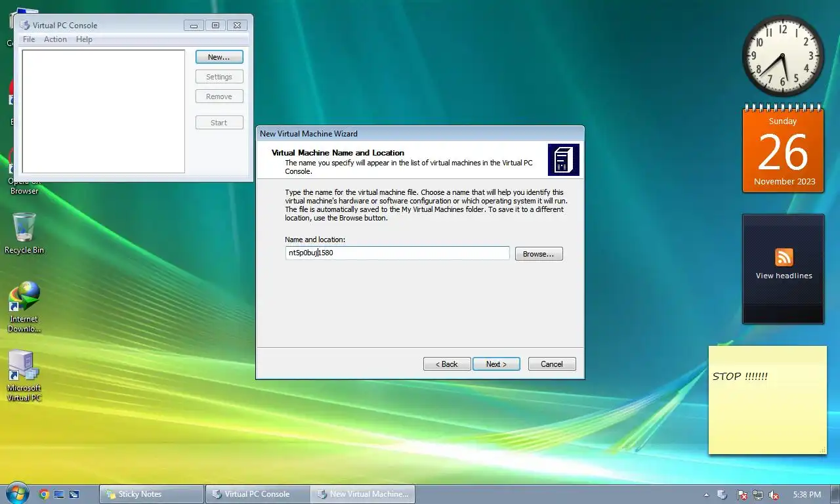Click the Switch between windows quick launch icon
840x504 pixels.
(74, 494)
